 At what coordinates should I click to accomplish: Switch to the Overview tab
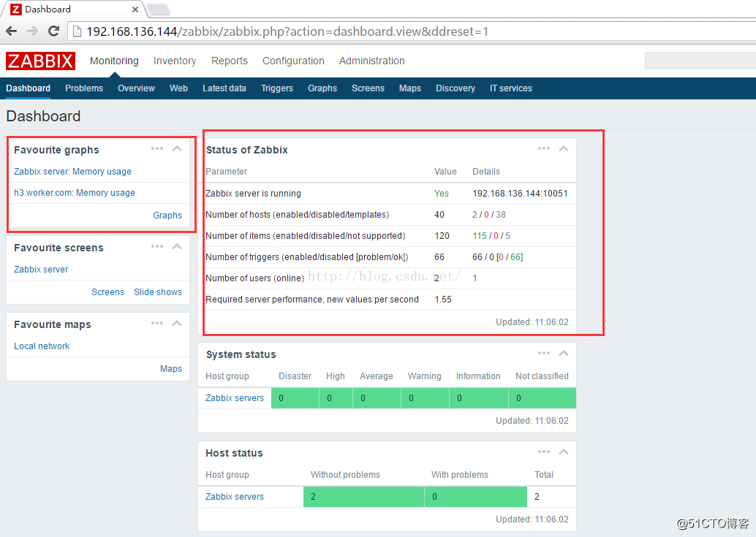137,88
